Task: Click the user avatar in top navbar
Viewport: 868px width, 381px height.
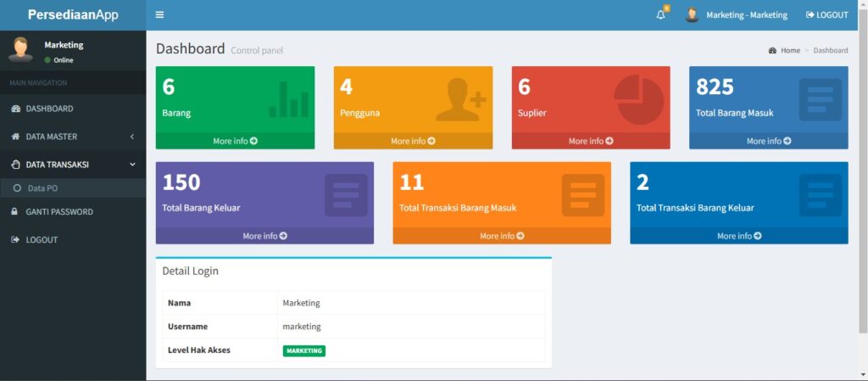Action: pos(692,15)
